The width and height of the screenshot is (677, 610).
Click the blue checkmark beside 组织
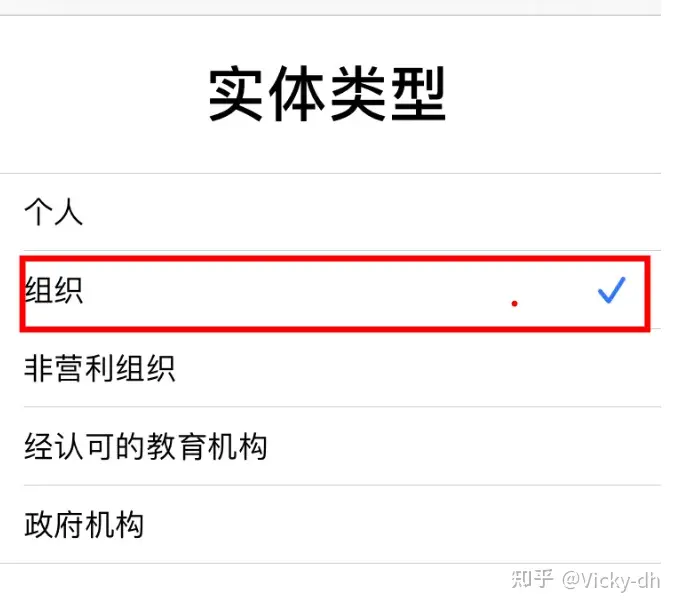pos(611,291)
